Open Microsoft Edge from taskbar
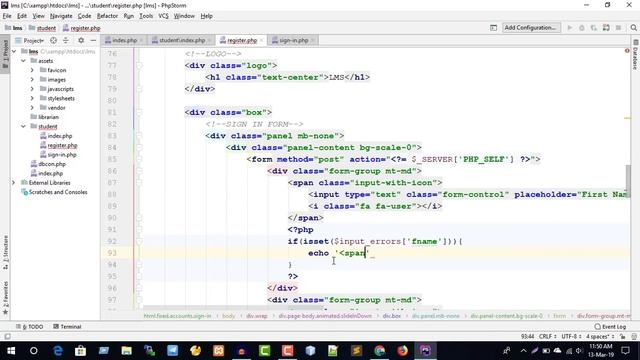The width and height of the screenshot is (640, 360). tap(58, 351)
